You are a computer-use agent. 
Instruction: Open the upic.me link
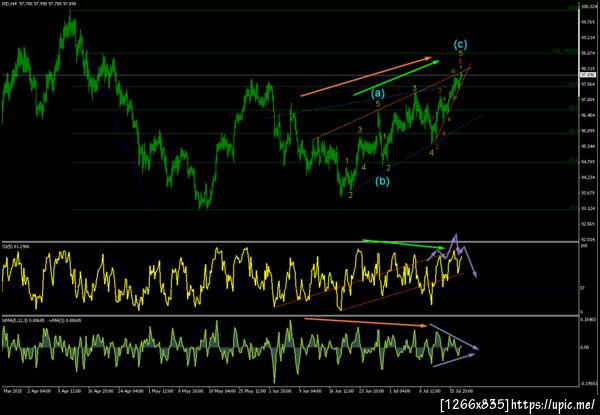coord(553,405)
